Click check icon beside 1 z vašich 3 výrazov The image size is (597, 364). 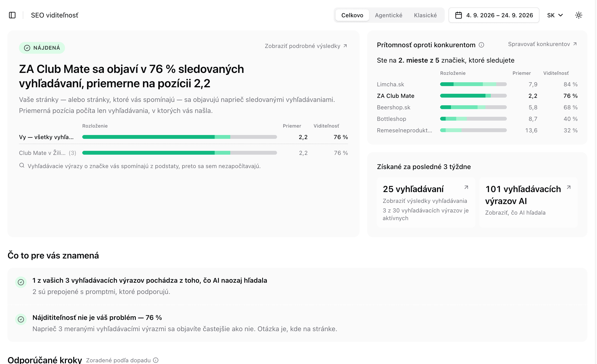point(21,282)
